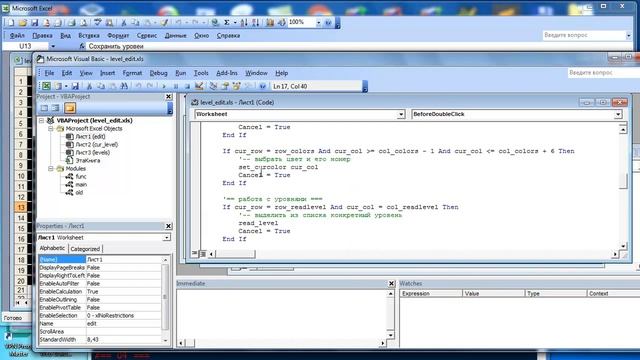Save the project via VBA toolbar disk icon
The width and height of the screenshot is (640, 360).
(x=75, y=86)
